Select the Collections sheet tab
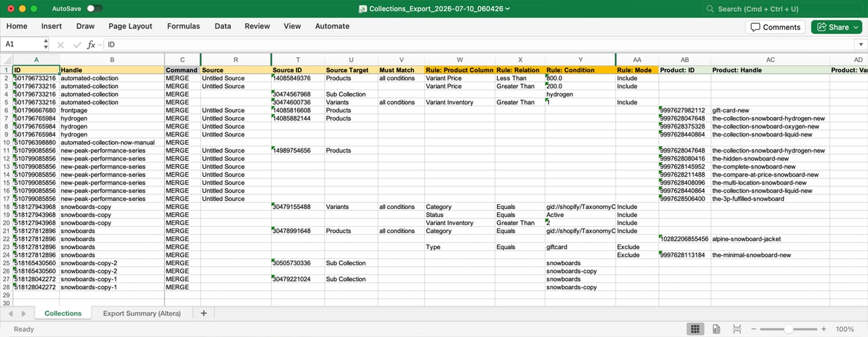Screen dimensions: 868x337 pyautogui.click(x=63, y=313)
